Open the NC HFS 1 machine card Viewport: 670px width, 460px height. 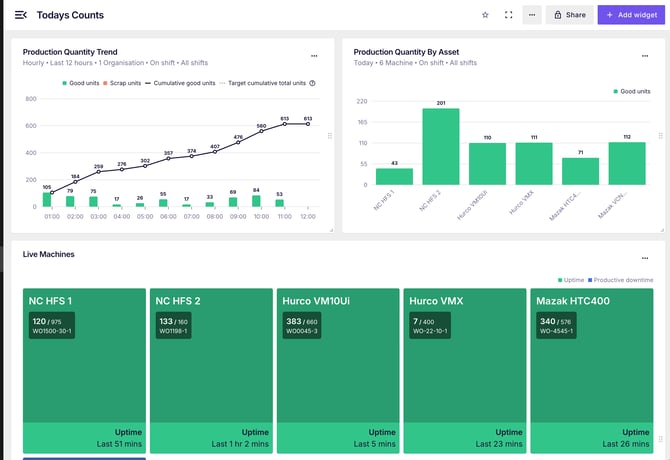coord(84,371)
